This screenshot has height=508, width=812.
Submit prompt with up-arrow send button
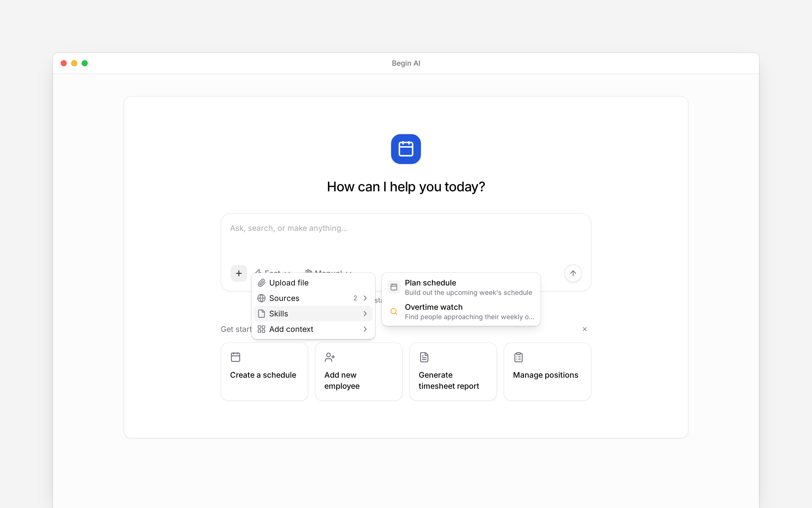pos(573,273)
